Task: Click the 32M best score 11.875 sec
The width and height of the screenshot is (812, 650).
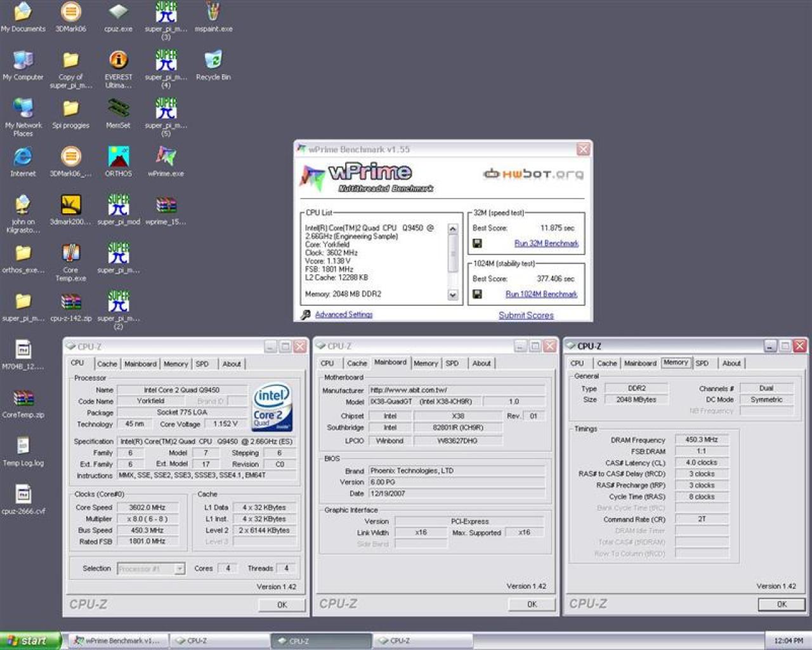Action: (557, 228)
